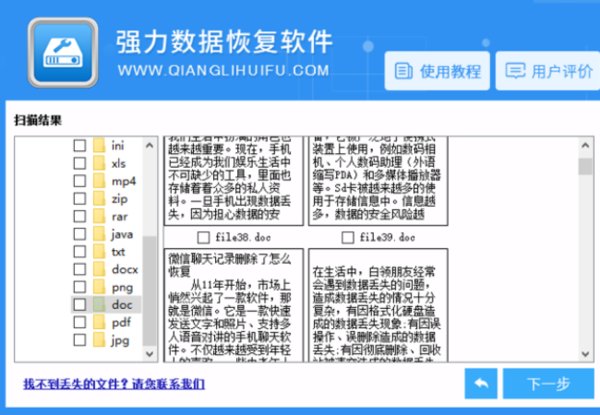
Task: Click the preview pane scrollbar thumb
Action: [x=585, y=166]
